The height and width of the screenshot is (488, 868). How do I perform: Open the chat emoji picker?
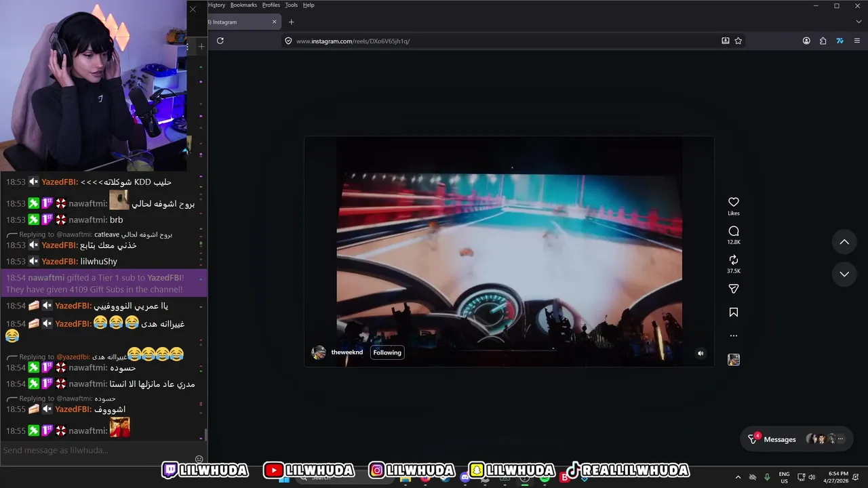[199, 459]
